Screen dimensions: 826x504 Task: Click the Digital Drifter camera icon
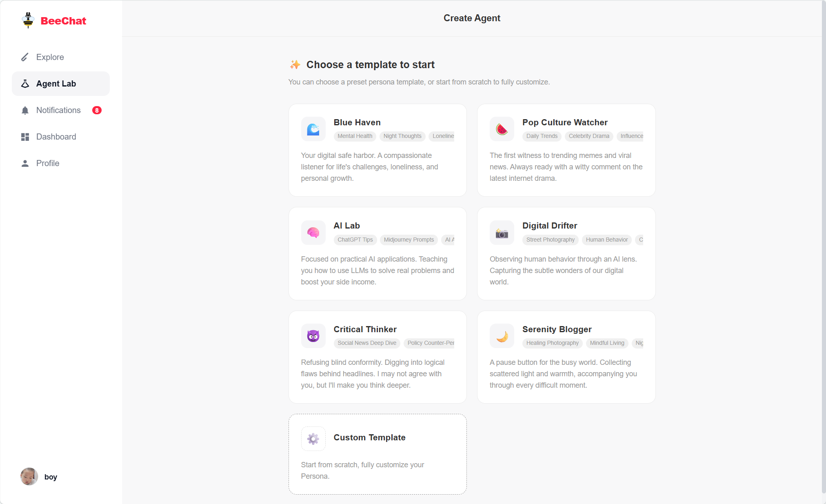click(x=502, y=233)
